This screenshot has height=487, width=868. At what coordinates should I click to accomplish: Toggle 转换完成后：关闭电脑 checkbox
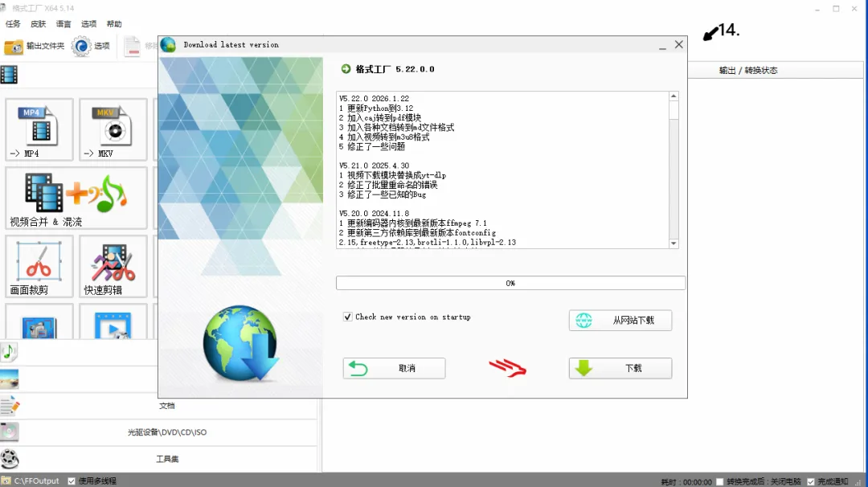tap(719, 481)
